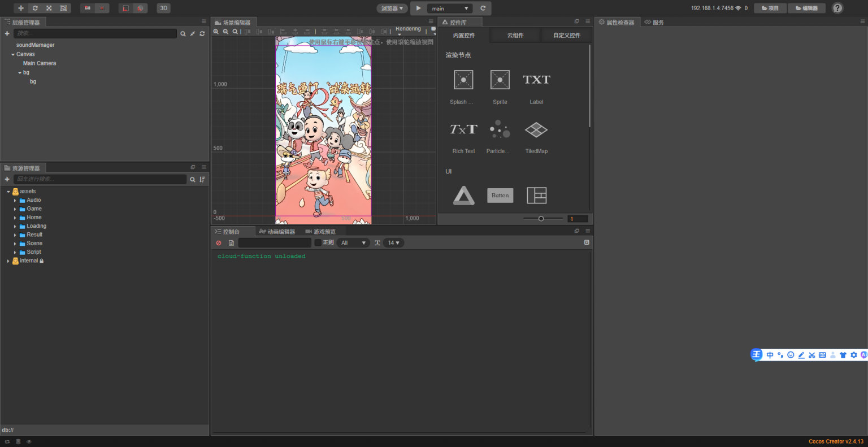Refresh the preview with reload icon

(483, 8)
